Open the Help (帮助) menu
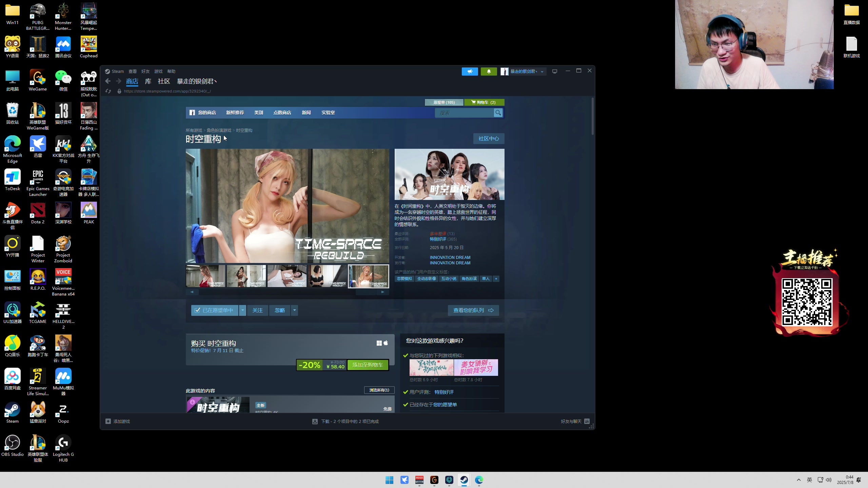This screenshot has width=868, height=488. (171, 71)
